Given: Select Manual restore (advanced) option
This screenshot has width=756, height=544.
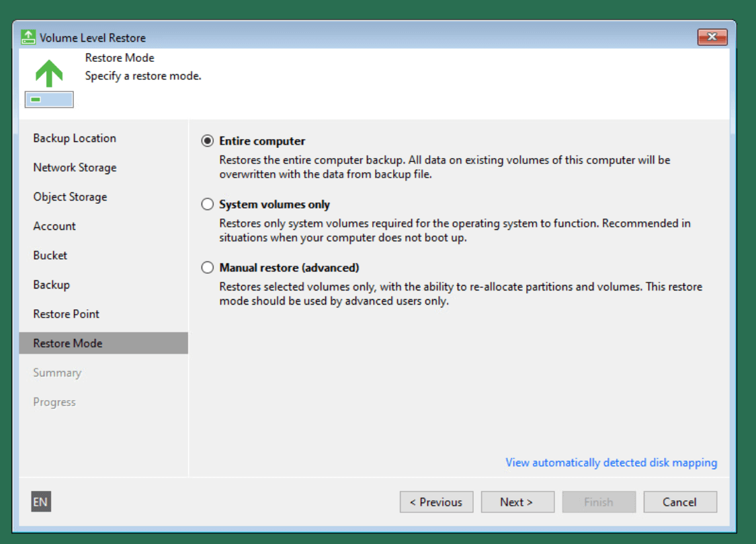Looking at the screenshot, I should [x=208, y=268].
